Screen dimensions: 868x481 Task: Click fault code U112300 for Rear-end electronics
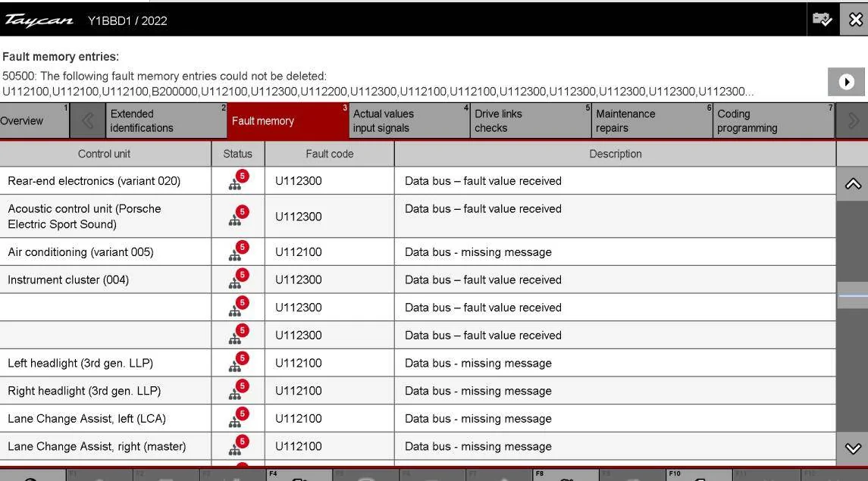tap(299, 181)
